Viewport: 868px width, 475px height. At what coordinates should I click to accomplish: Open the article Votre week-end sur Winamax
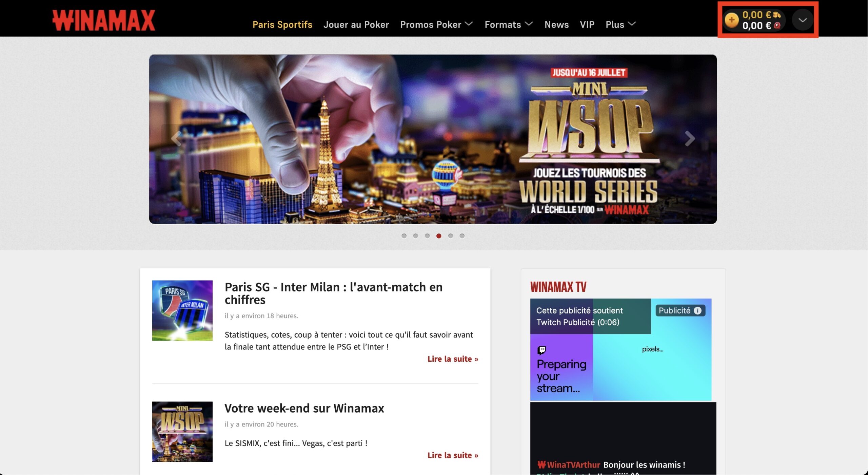(x=304, y=408)
